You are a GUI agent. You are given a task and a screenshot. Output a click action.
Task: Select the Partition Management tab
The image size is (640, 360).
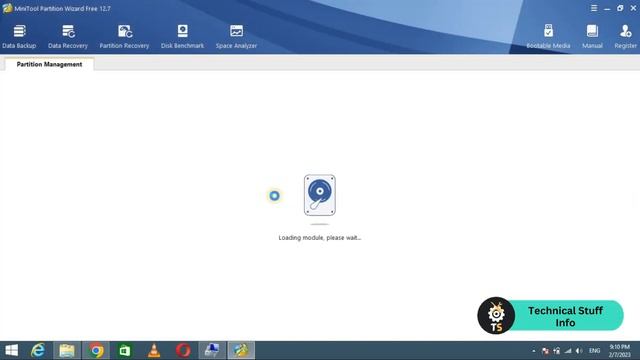point(49,64)
